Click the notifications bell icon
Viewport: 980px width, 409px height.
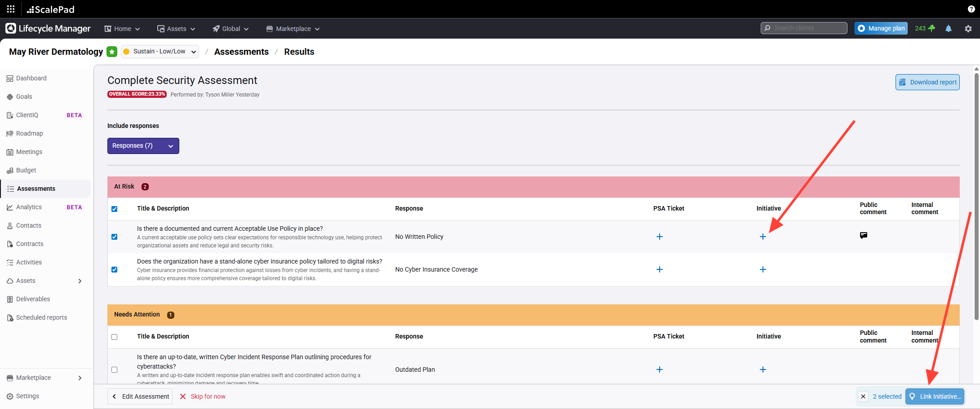pyautogui.click(x=949, y=28)
